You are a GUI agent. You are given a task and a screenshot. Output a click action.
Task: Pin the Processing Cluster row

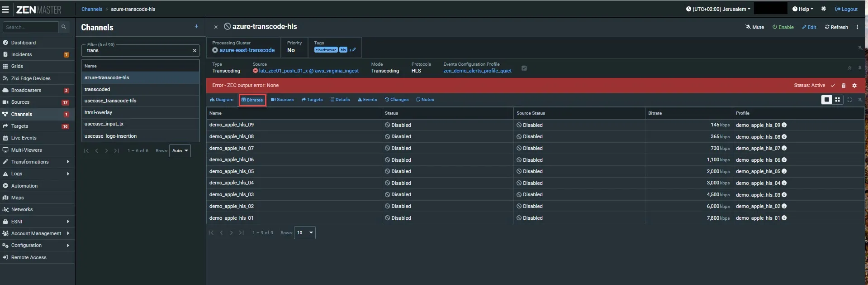860,48
